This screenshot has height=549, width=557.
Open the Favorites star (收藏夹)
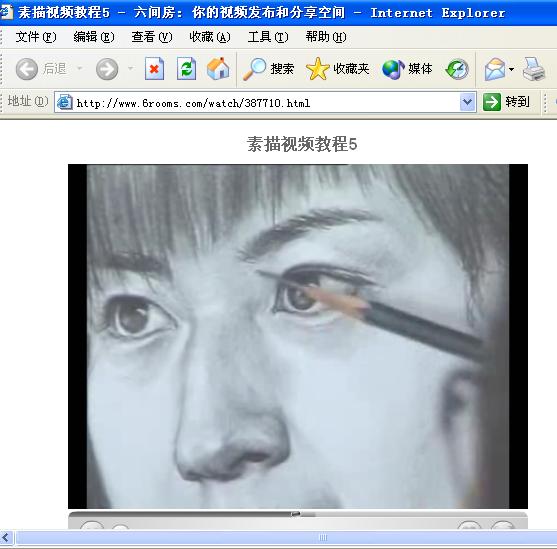(x=337, y=69)
